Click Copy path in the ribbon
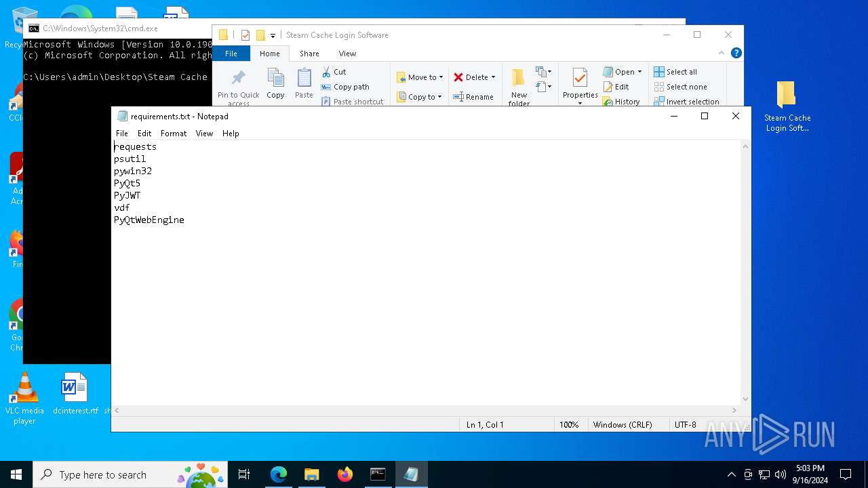Viewport: 868px width, 488px height. (345, 87)
